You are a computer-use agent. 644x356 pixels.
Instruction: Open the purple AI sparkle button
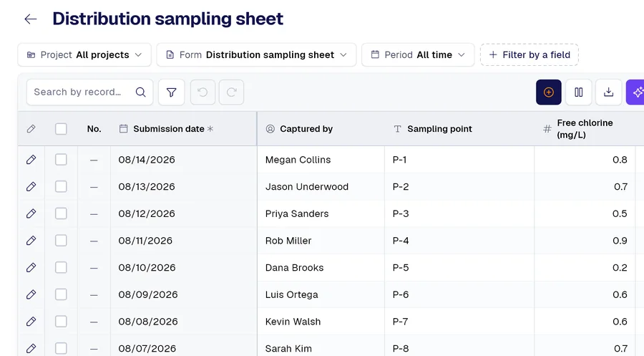[x=635, y=92]
